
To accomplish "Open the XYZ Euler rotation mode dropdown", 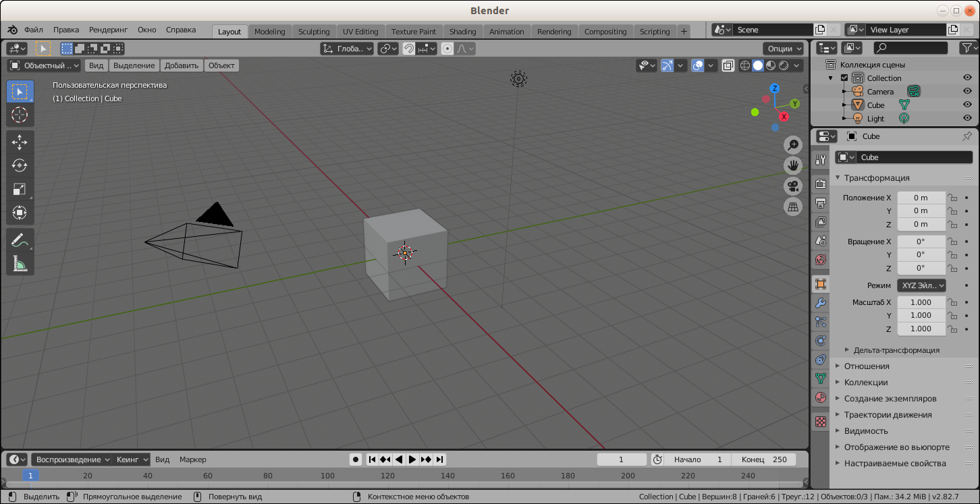I will coord(921,285).
